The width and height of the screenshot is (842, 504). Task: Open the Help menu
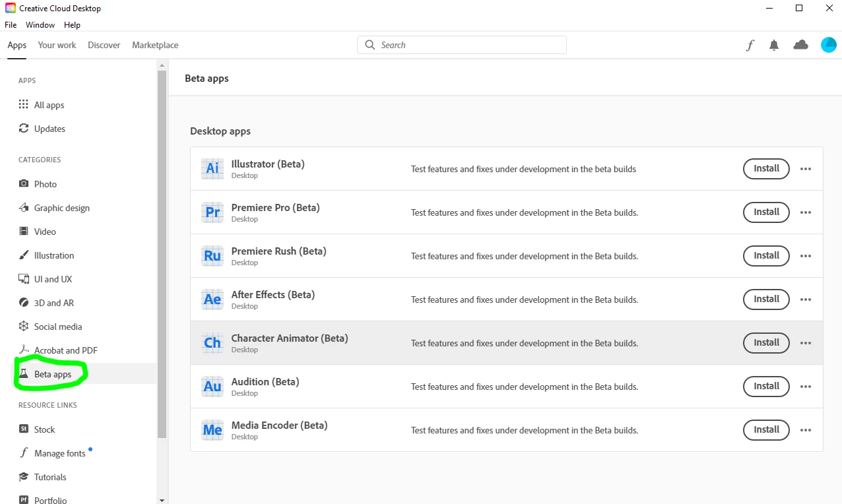pos(72,25)
